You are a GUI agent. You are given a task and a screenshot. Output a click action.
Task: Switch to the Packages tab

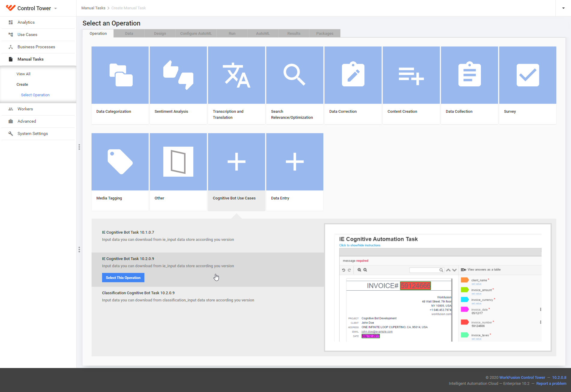pos(325,33)
